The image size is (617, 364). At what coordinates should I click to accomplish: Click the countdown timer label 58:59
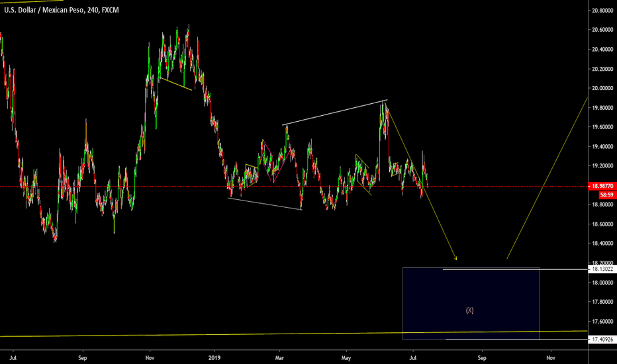(x=607, y=195)
